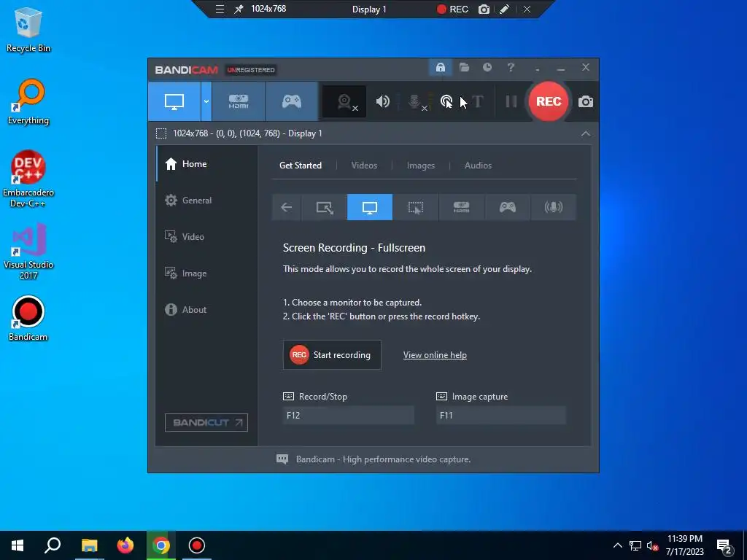This screenshot has height=560, width=747.
Task: Switch to the Videos tab
Action: pos(364,166)
